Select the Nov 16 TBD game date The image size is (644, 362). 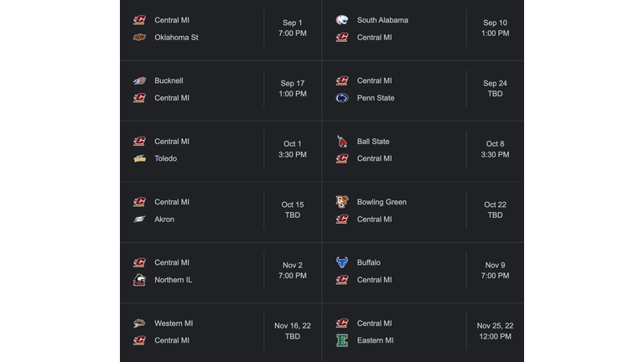point(293,331)
